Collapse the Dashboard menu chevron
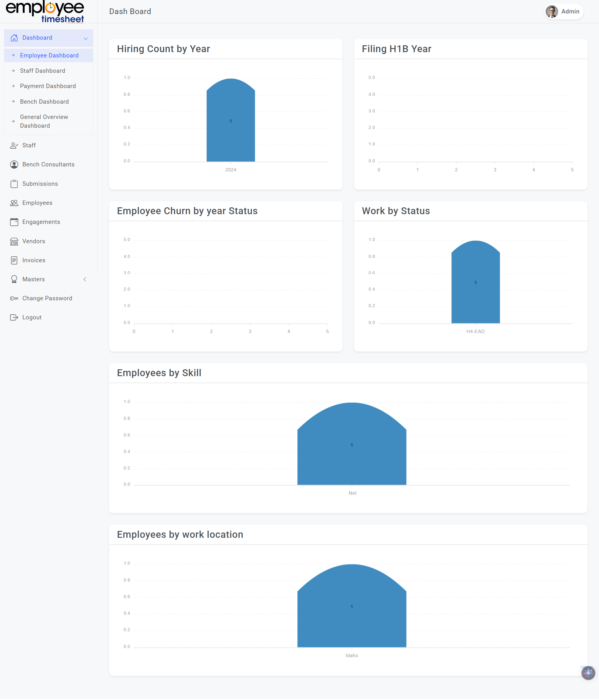 point(86,38)
